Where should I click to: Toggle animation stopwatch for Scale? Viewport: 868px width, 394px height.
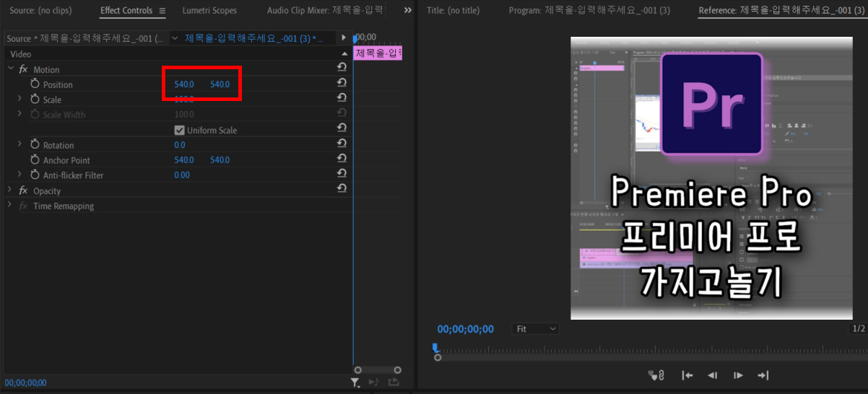pyautogui.click(x=35, y=100)
